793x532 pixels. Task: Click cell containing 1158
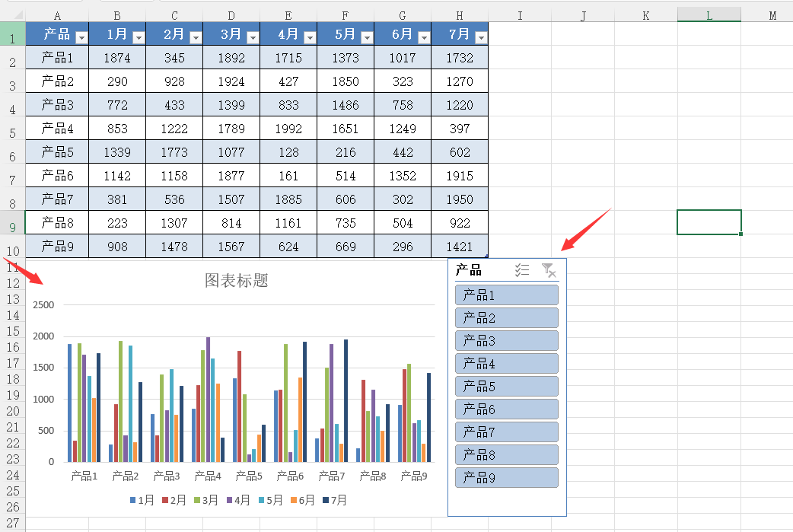tap(174, 176)
